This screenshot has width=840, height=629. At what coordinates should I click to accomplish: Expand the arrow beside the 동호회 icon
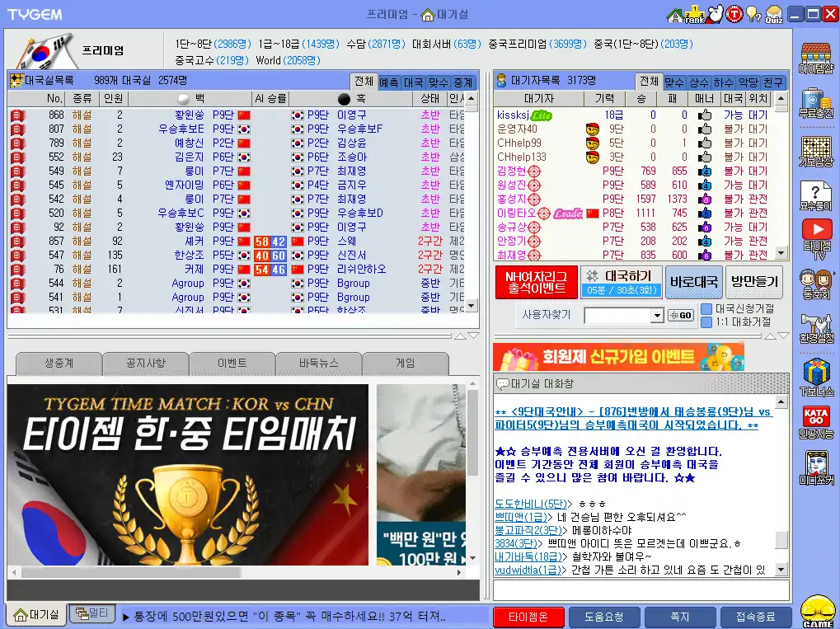point(835,274)
